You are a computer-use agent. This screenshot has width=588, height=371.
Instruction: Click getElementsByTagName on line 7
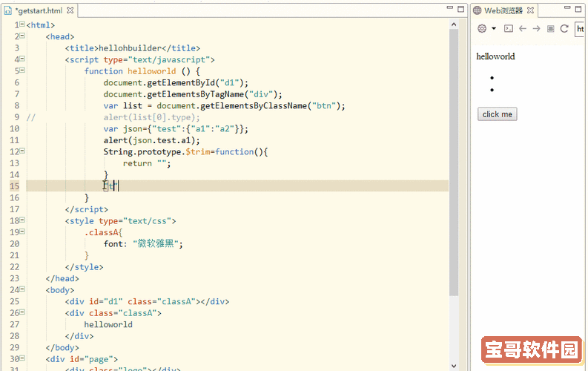[x=195, y=94]
